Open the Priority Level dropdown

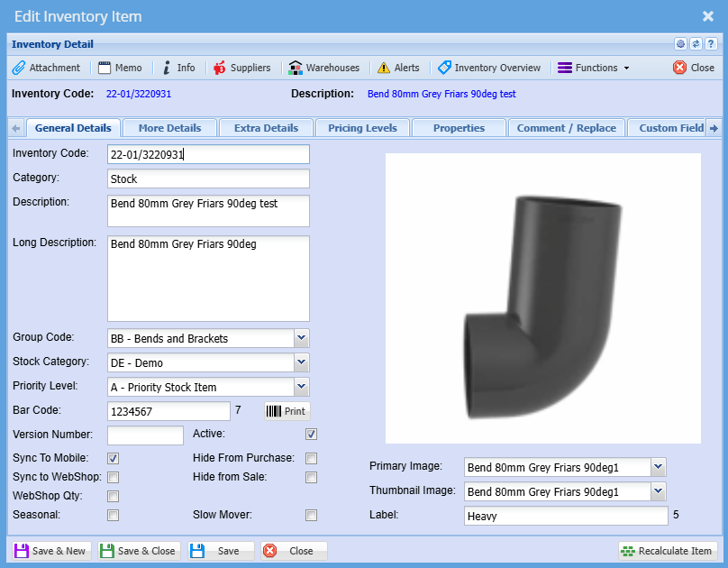coord(302,387)
